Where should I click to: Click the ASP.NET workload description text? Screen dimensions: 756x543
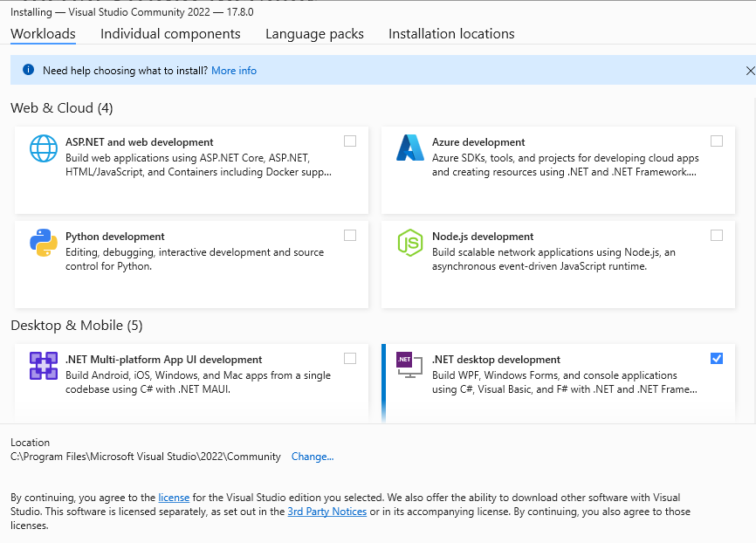point(199,165)
